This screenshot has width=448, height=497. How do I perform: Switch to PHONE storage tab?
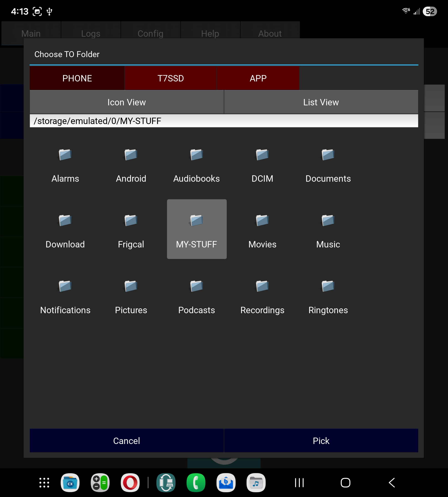pyautogui.click(x=77, y=78)
